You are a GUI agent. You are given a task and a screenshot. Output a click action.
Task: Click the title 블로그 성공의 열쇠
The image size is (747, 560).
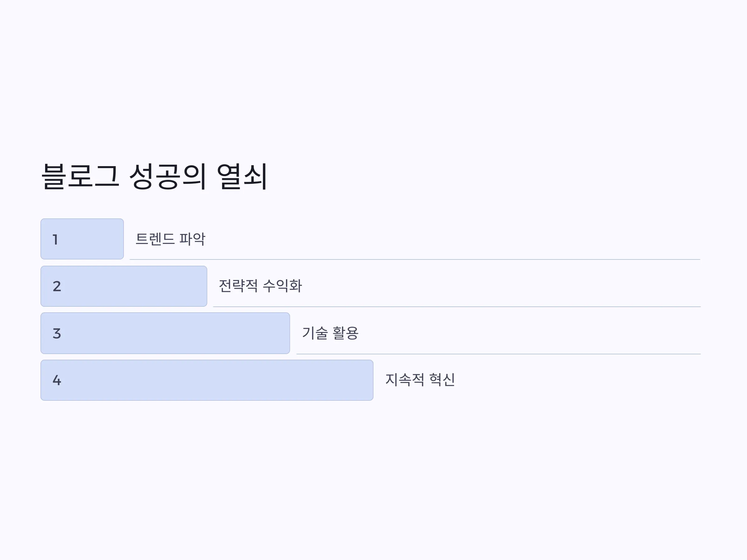click(154, 176)
